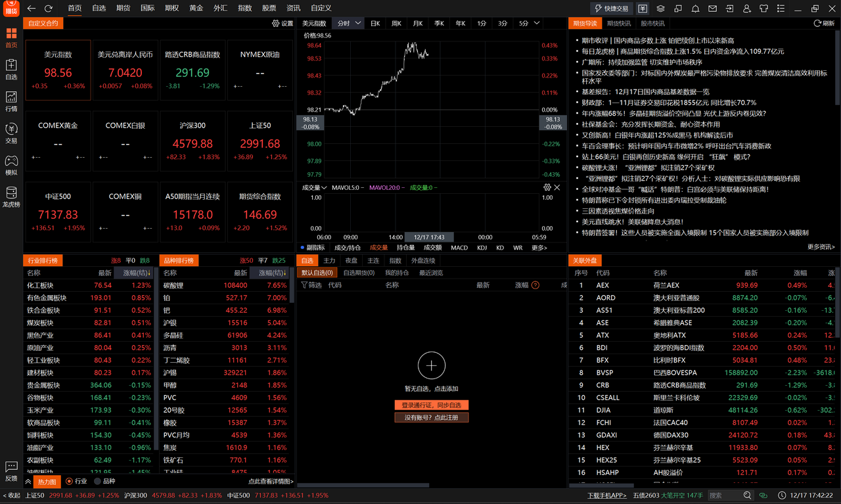Open notifications bell icon
841x504 pixels.
point(695,9)
